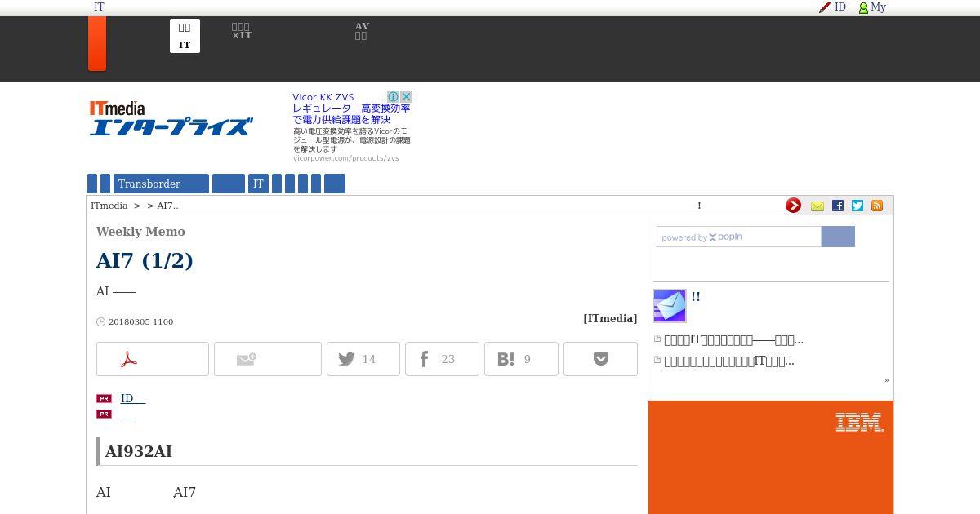Open the orange RSS feed icon
Image resolution: width=980 pixels, height=514 pixels.
click(877, 206)
